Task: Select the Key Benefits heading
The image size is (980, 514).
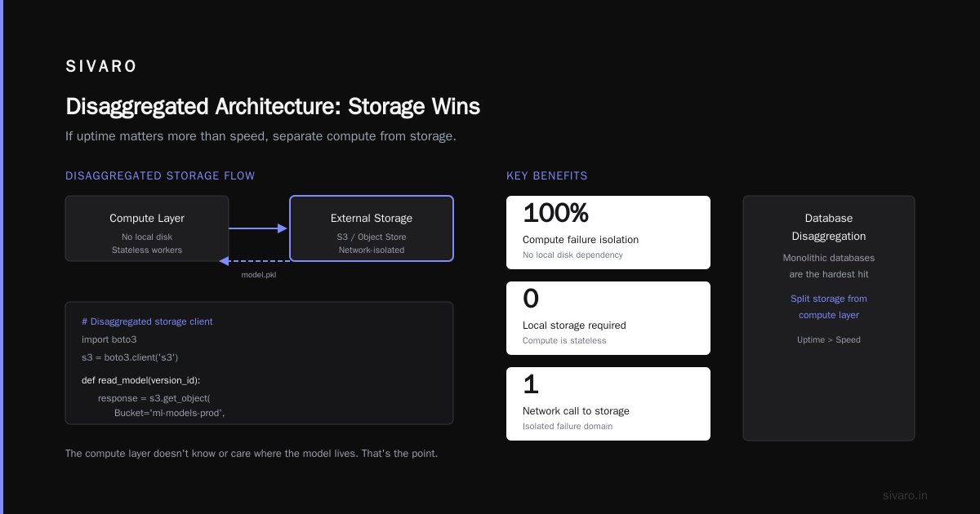Action: 547,175
